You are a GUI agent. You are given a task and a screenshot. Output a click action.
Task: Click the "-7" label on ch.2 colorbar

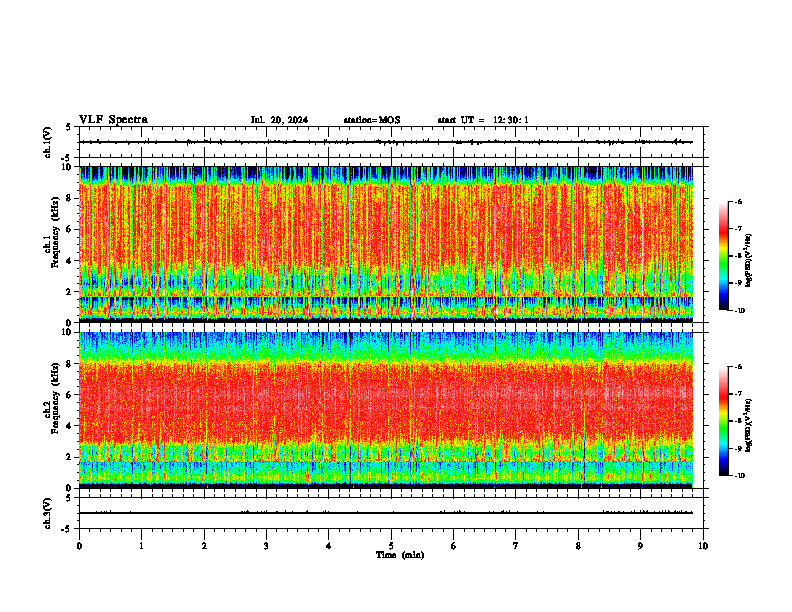738,394
